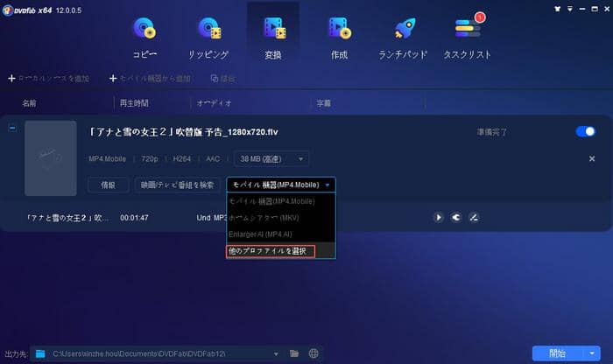Start conversion with 開始 button
613x364 pixels.
pyautogui.click(x=558, y=353)
